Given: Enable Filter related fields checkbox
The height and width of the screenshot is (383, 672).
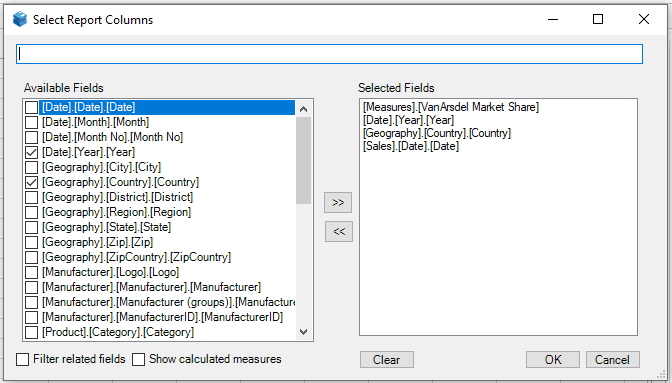Looking at the screenshot, I should [x=23, y=359].
